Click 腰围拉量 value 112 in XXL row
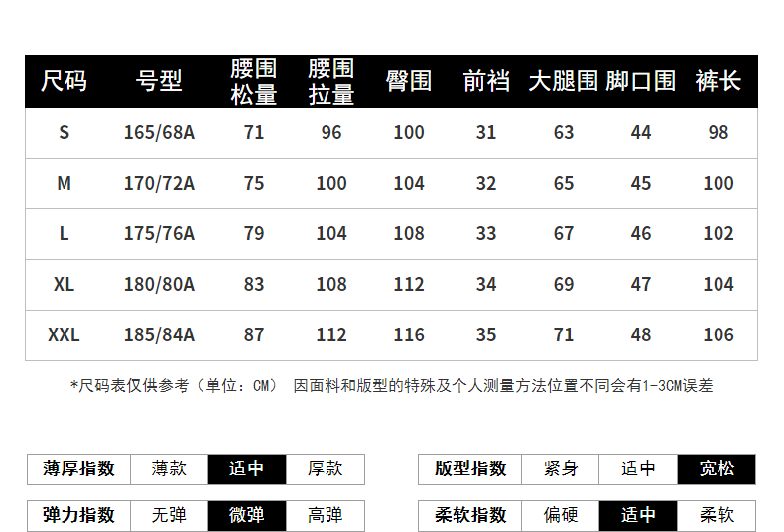Screen dimensions: 784x532 (331, 334)
